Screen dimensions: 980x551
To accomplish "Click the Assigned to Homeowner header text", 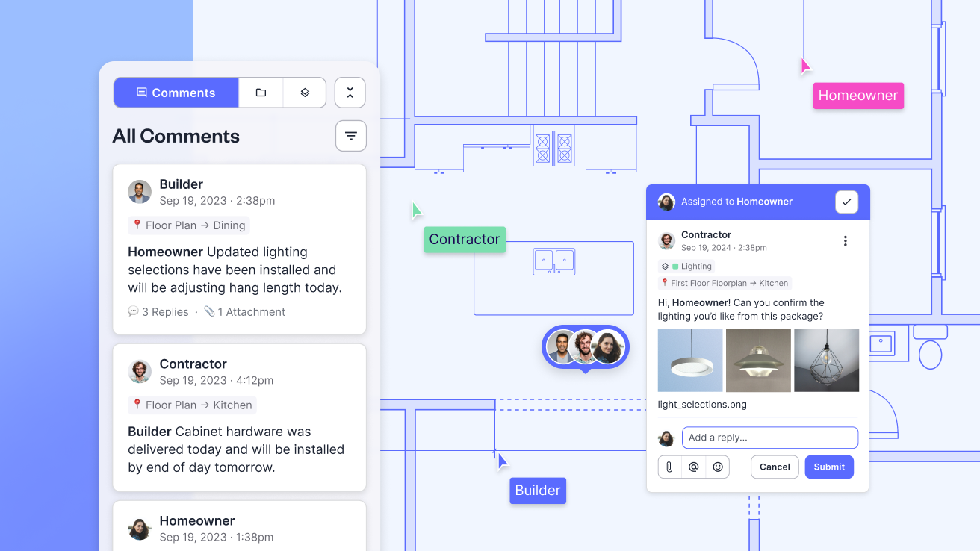I will (x=736, y=202).
